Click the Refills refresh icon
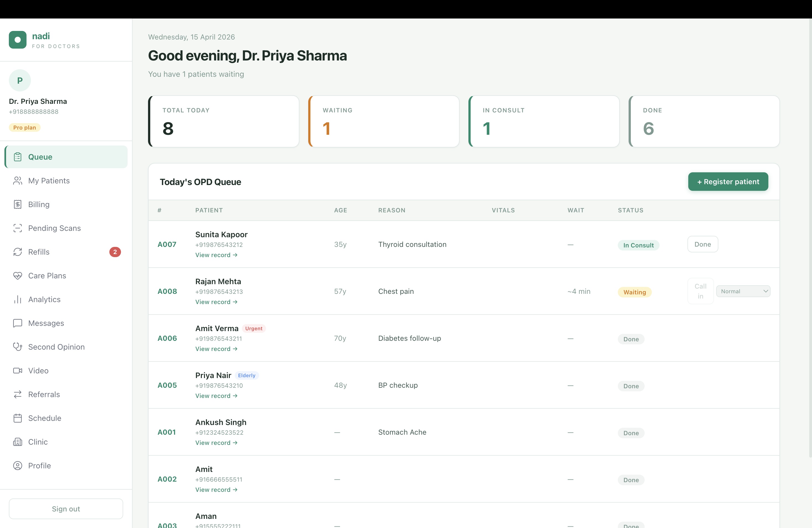 18,252
